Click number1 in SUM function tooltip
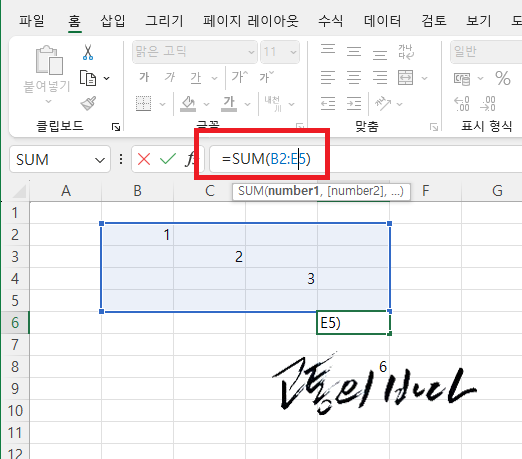 [x=293, y=191]
